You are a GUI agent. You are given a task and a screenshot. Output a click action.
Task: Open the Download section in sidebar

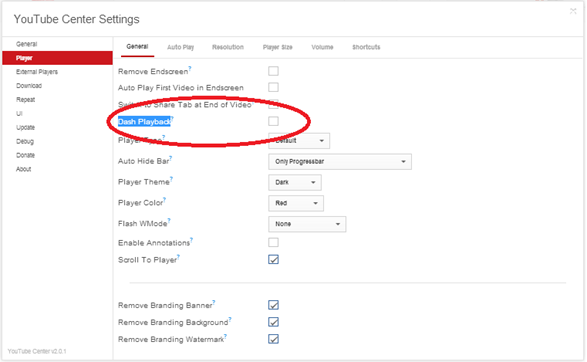[x=29, y=86]
